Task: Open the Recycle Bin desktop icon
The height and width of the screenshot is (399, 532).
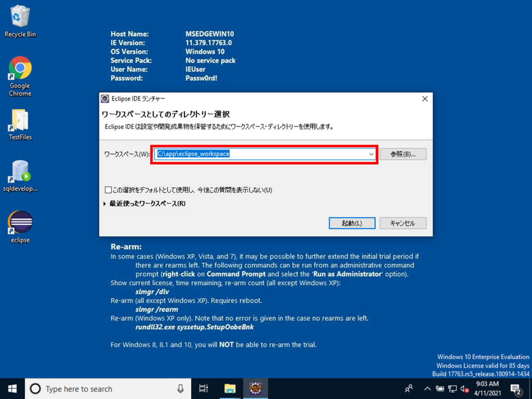Action: click(20, 22)
